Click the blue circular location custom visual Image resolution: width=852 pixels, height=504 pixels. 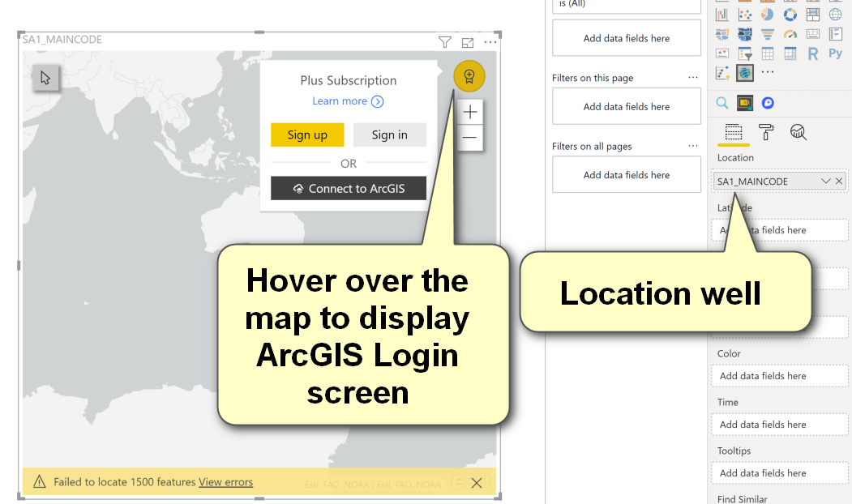[768, 103]
